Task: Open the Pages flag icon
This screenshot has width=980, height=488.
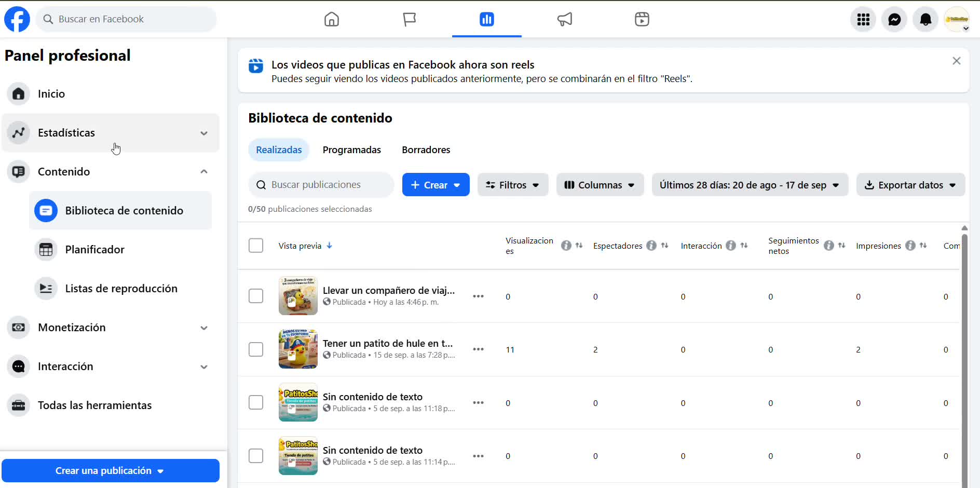Action: coord(410,19)
